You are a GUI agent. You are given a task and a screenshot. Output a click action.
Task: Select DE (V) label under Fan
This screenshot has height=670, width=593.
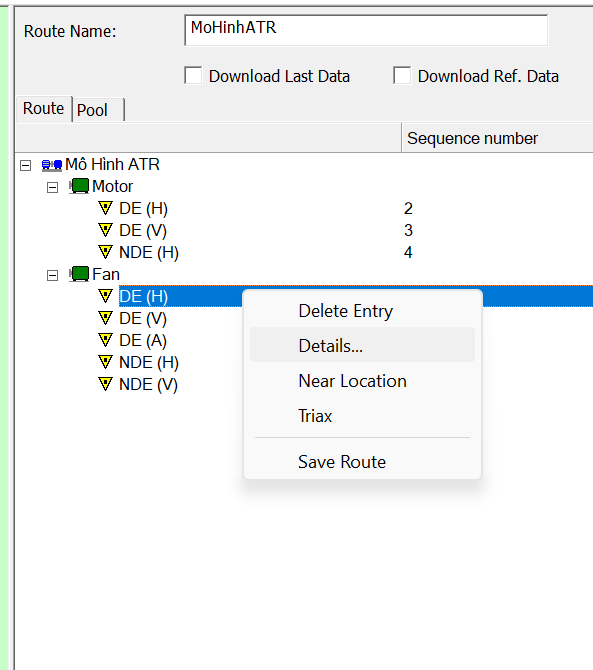point(143,318)
